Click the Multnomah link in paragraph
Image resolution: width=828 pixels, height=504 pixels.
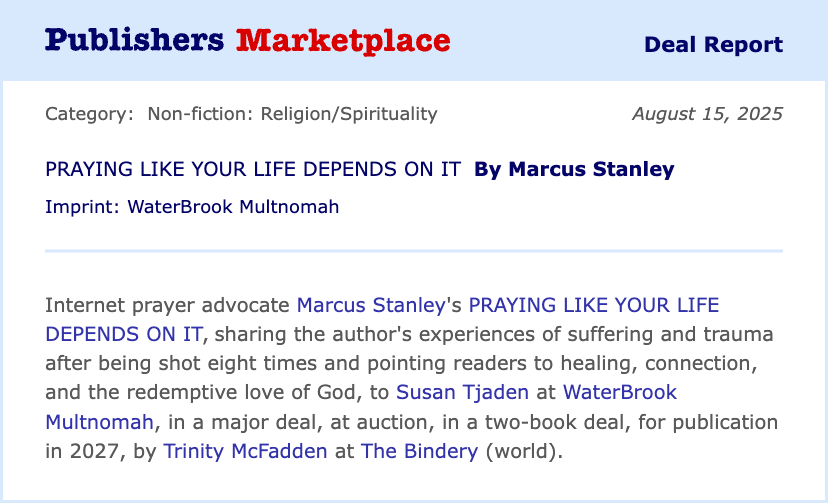[99, 422]
